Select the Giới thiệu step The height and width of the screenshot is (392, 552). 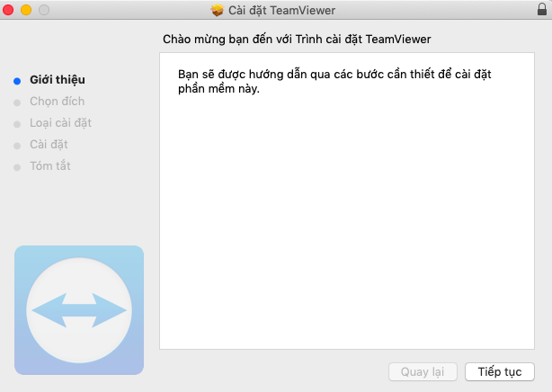pos(58,80)
